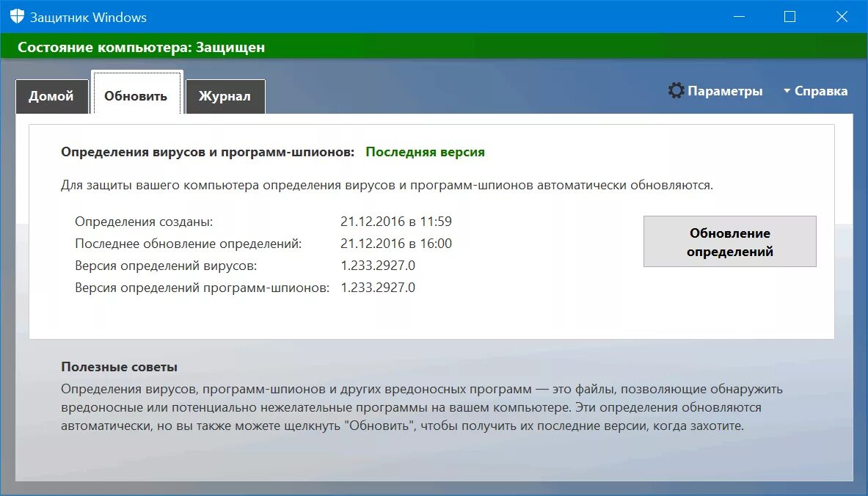The width and height of the screenshot is (868, 496).
Task: Click the Справка help link text
Action: coord(820,91)
